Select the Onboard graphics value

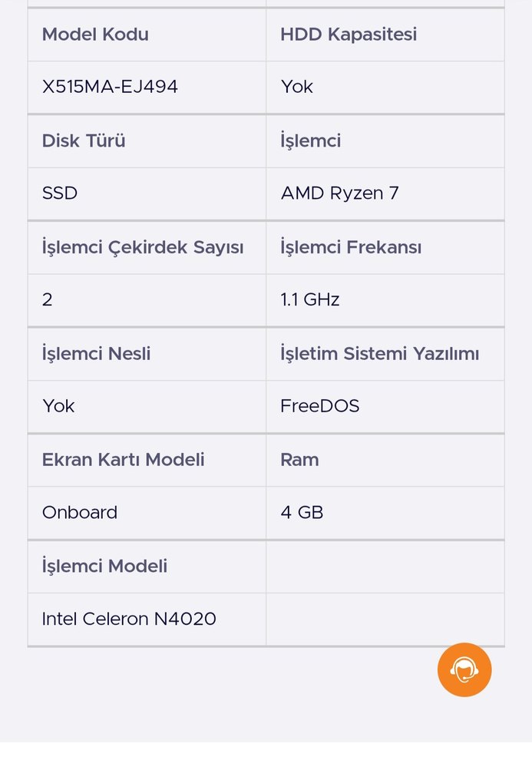(x=79, y=512)
